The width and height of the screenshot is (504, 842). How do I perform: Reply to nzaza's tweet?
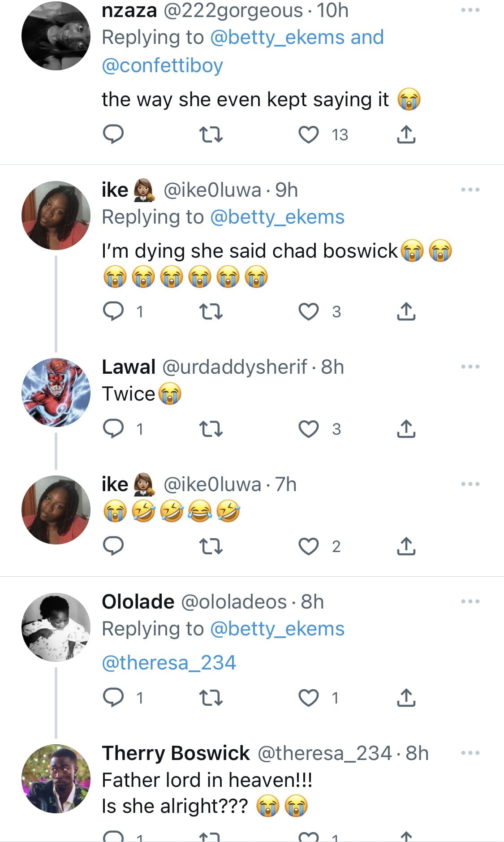tap(113, 134)
